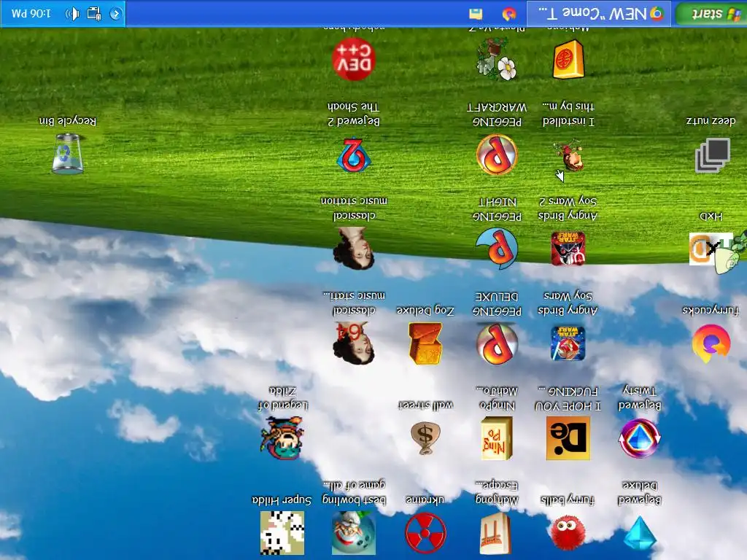Select the Firefox-style fox icon on the desktop
The image size is (747, 560).
711,343
